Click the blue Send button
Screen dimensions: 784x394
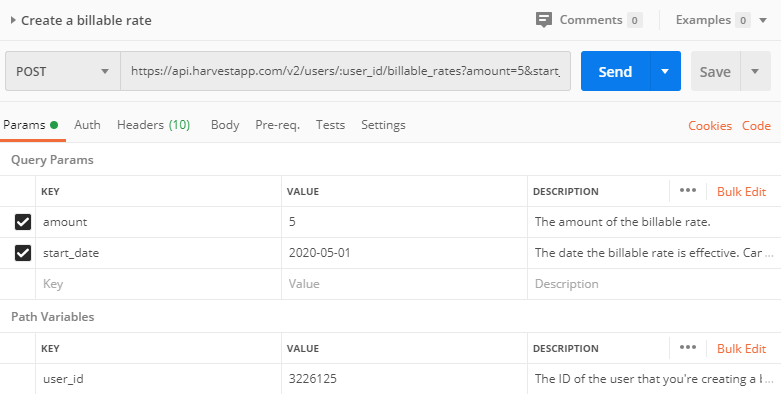(x=616, y=72)
